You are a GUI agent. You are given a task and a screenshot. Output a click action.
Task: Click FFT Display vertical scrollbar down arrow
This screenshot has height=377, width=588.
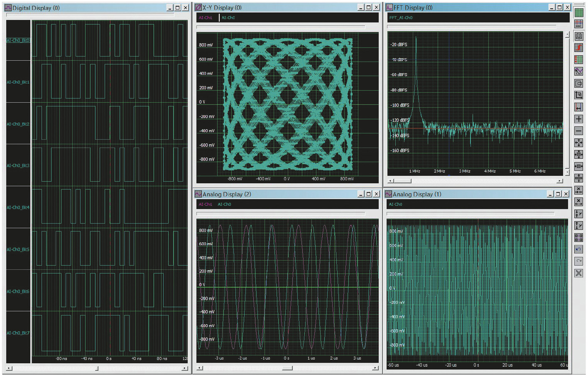point(567,172)
